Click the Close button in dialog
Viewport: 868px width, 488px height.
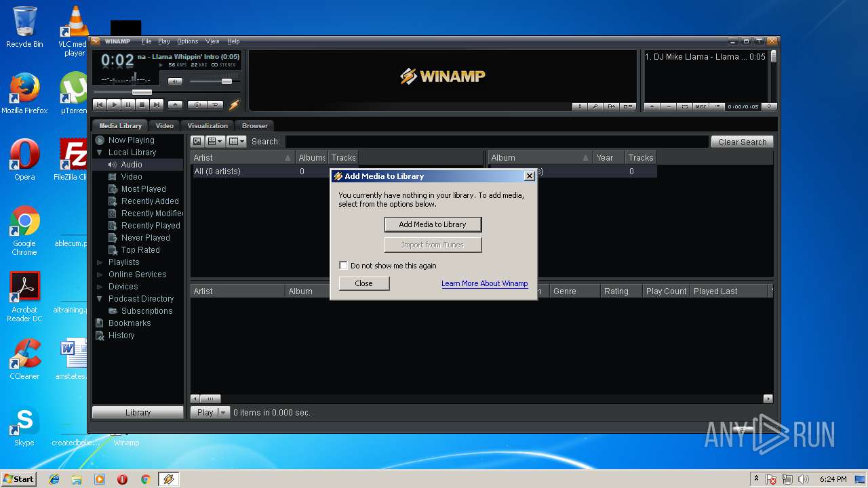(x=363, y=283)
